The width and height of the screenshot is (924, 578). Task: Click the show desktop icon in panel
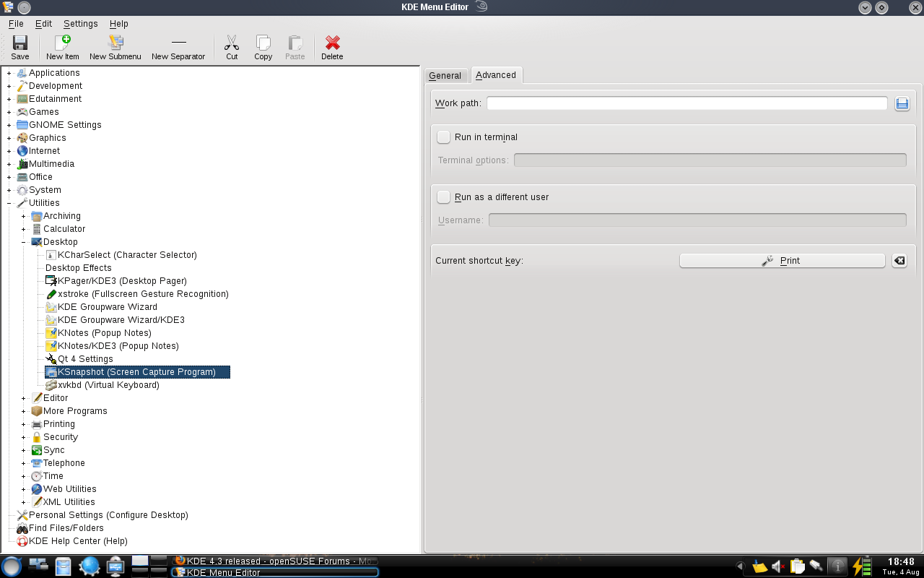(x=38, y=566)
